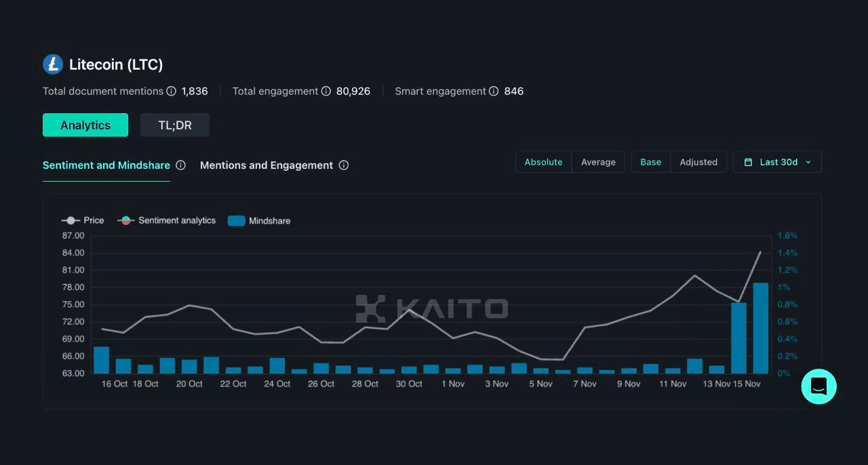Click the Total document mentions label
The width and height of the screenshot is (868, 465).
coord(103,91)
